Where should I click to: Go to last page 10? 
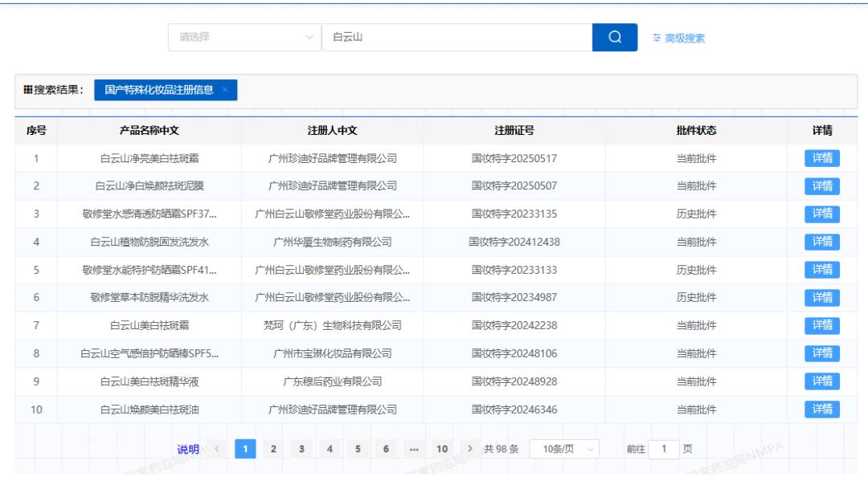pyautogui.click(x=442, y=450)
